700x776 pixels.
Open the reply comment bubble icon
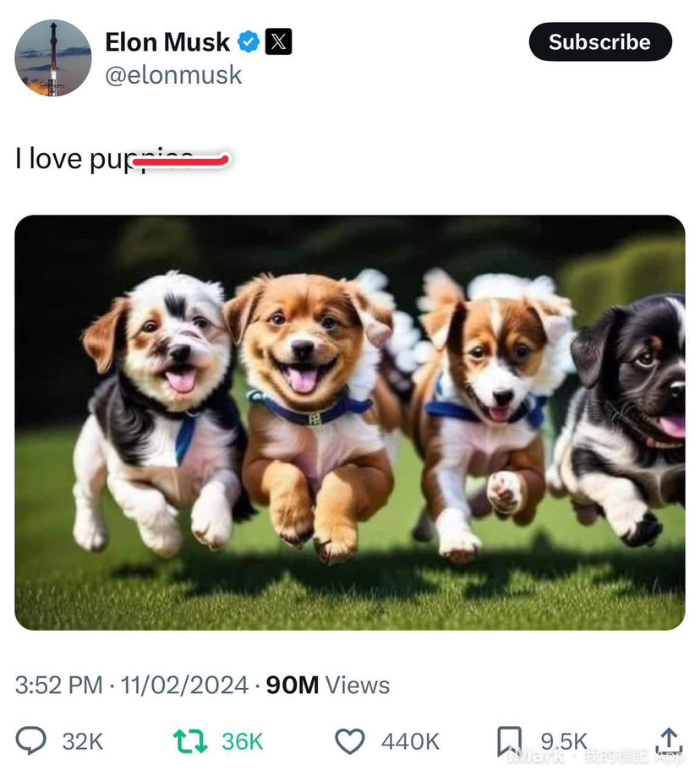click(x=30, y=740)
